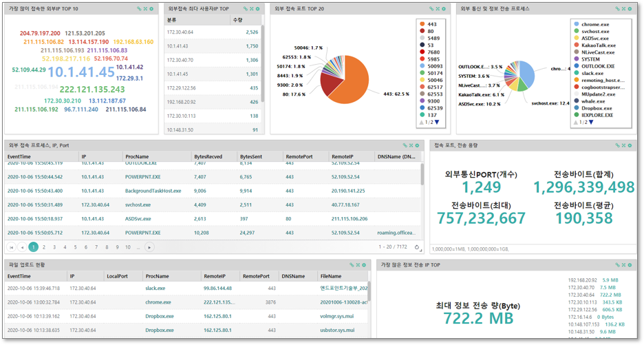This screenshot has height=345, width=644.
Task: Go to last page in process table pager
Action: click(x=149, y=247)
